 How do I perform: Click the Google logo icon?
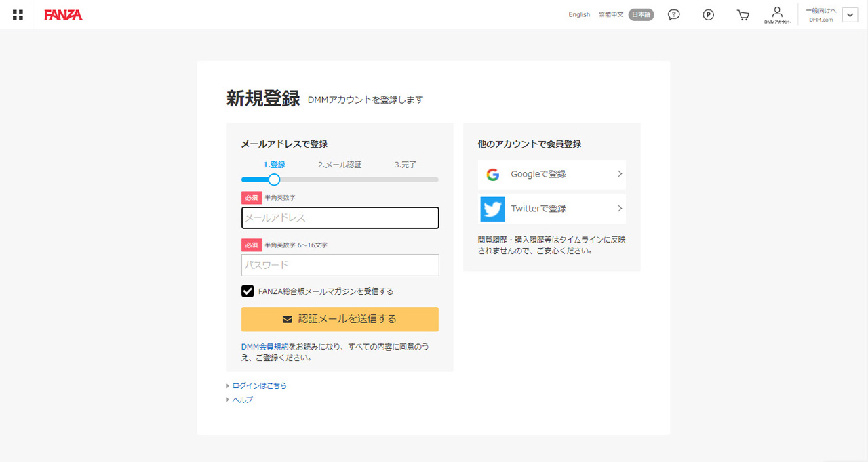[493, 175]
